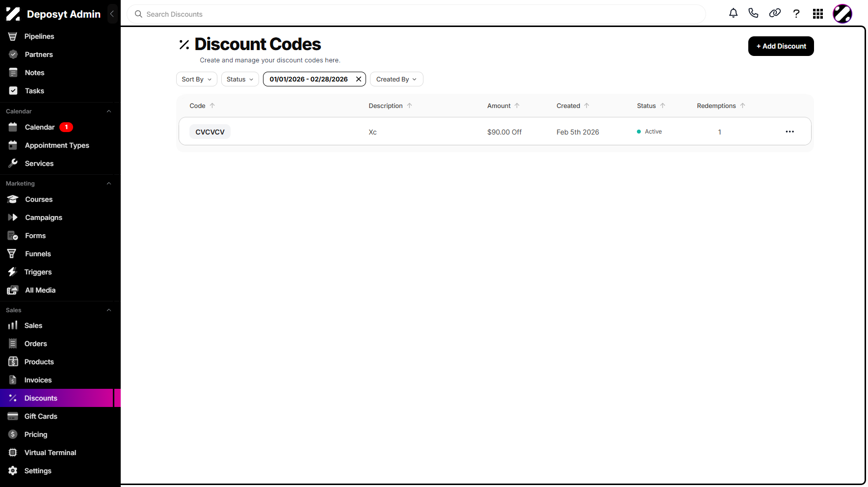Collapse the Marketing sidebar section
This screenshot has width=868, height=487.
coord(109,184)
